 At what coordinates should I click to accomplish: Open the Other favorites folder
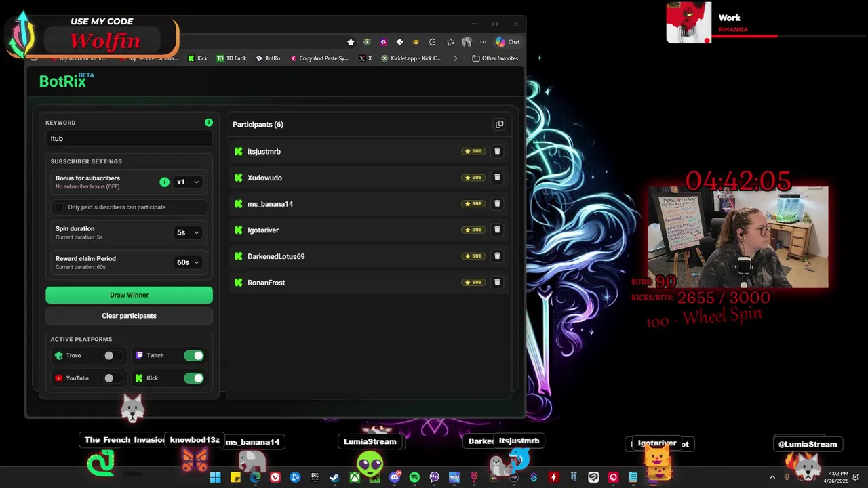(495, 58)
